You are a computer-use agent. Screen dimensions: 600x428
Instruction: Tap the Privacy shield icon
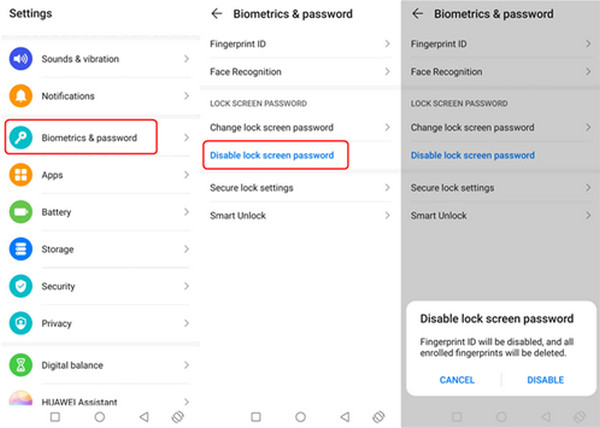click(x=21, y=323)
